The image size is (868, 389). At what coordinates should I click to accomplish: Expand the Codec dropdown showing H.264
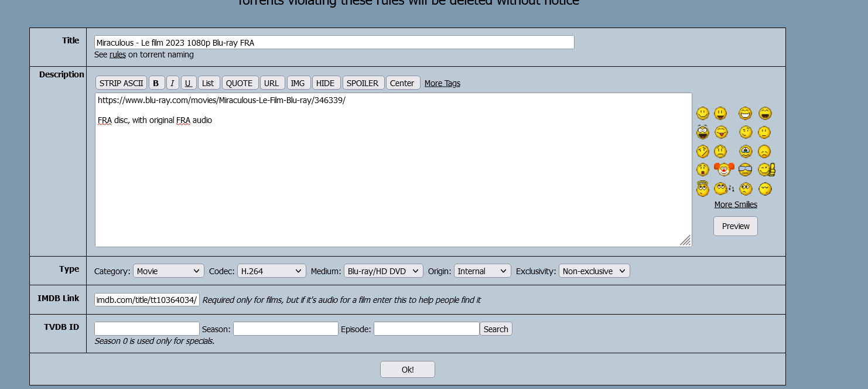tap(272, 271)
